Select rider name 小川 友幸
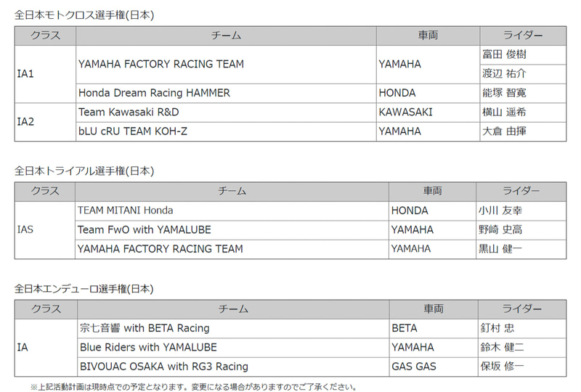 click(x=501, y=211)
